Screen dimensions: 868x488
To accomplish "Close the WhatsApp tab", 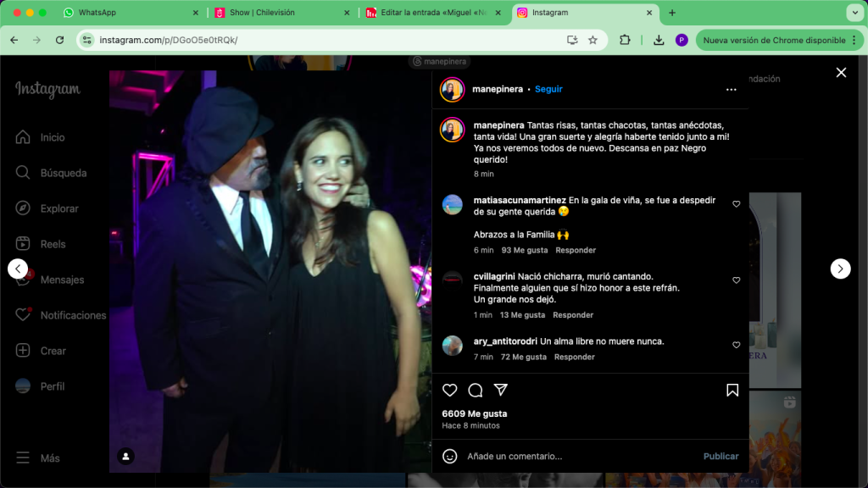I will (196, 13).
